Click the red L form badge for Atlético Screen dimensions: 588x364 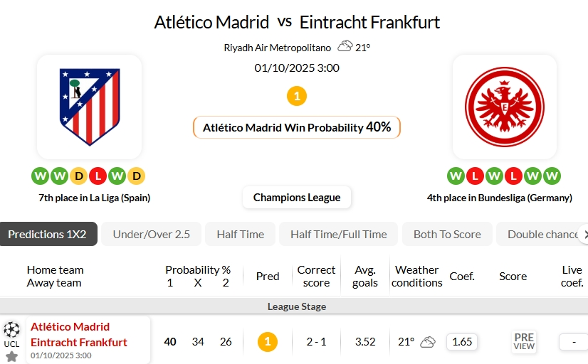(x=98, y=176)
